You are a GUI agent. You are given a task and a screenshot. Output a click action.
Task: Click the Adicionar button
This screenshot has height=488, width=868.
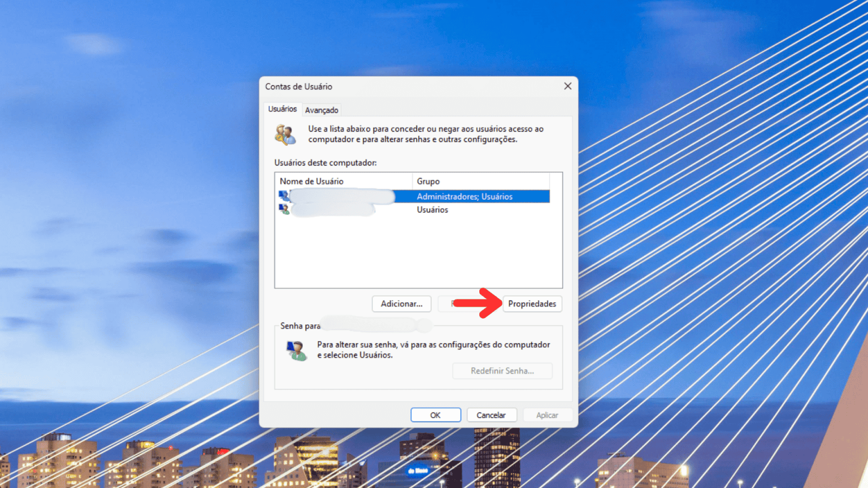401,304
